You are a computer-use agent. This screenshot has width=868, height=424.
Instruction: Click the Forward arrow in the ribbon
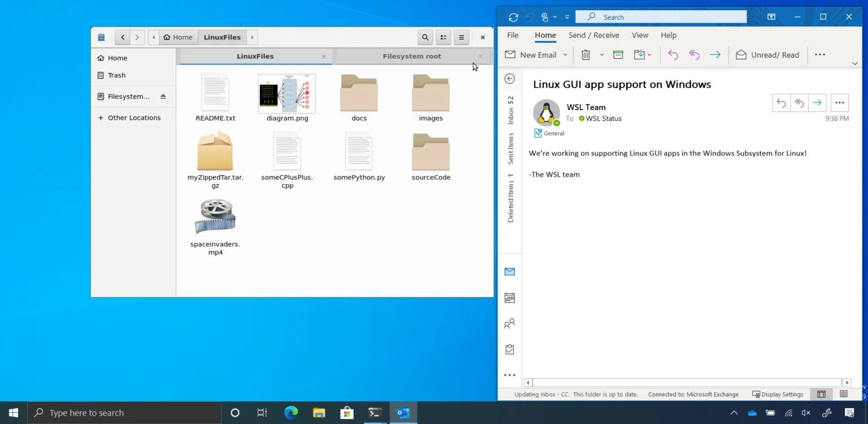tap(715, 55)
